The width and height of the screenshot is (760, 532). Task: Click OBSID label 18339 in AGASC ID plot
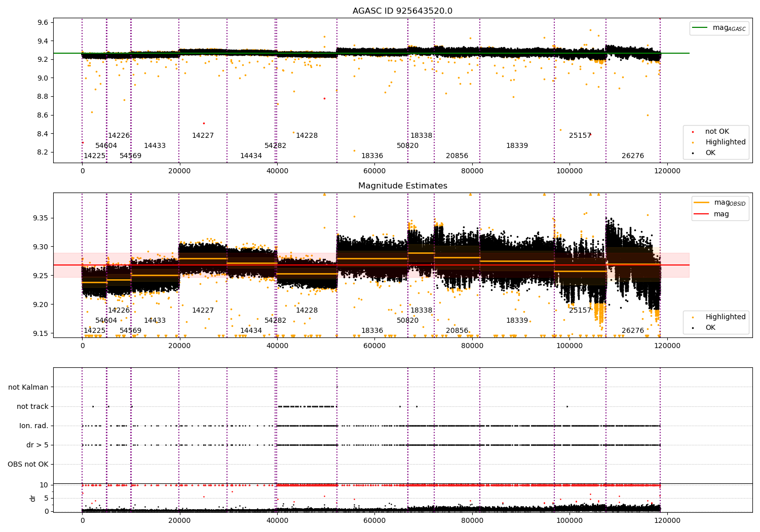point(517,146)
